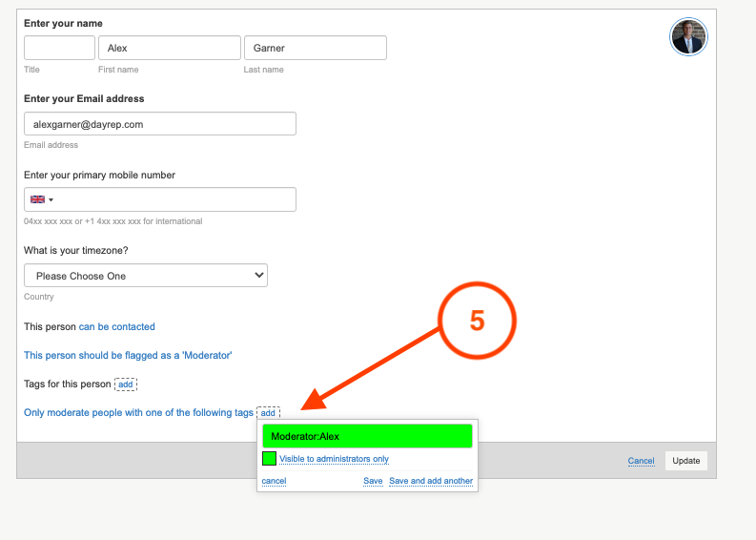Image resolution: width=756 pixels, height=540 pixels.
Task: Choose 'Save and add another' in popup
Action: 431,481
